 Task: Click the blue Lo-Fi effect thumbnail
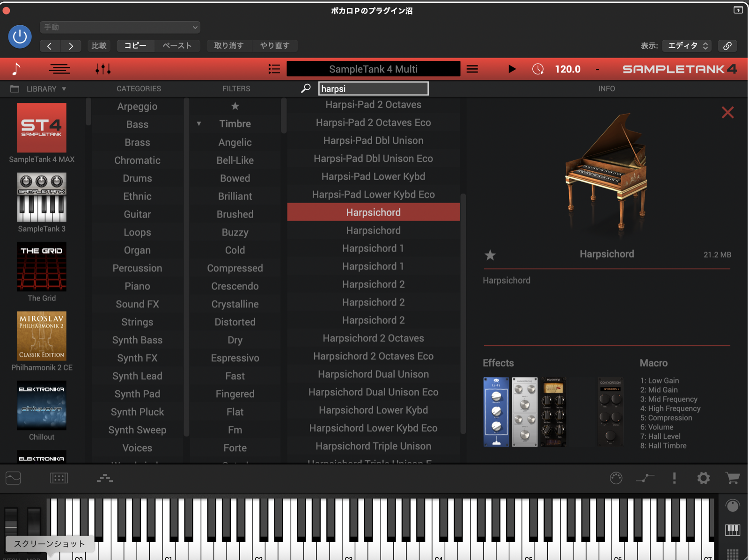pyautogui.click(x=496, y=412)
